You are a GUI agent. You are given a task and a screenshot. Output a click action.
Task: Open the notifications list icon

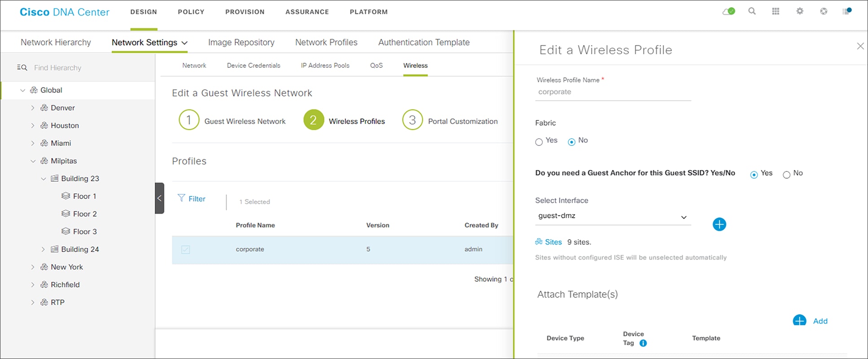click(x=847, y=11)
